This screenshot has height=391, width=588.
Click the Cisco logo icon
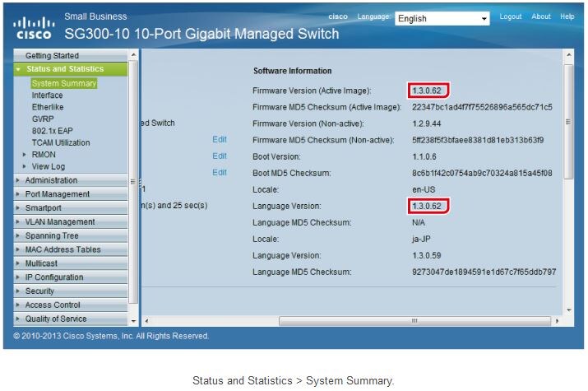coord(34,29)
